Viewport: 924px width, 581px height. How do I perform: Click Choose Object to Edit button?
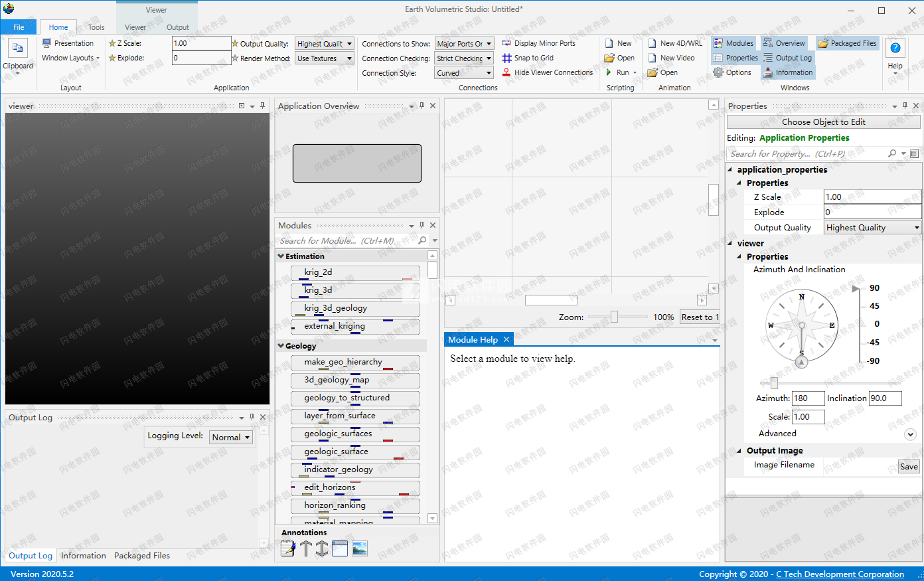[x=823, y=122]
